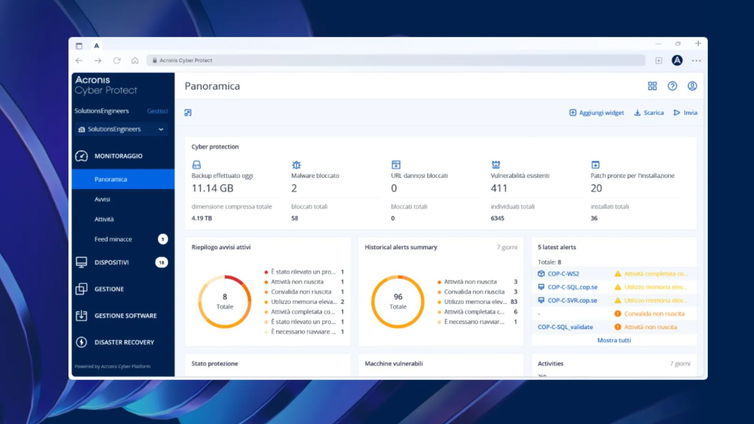Open the Monitoraggio section icon
Image resolution: width=754 pixels, height=424 pixels.
pyautogui.click(x=81, y=156)
